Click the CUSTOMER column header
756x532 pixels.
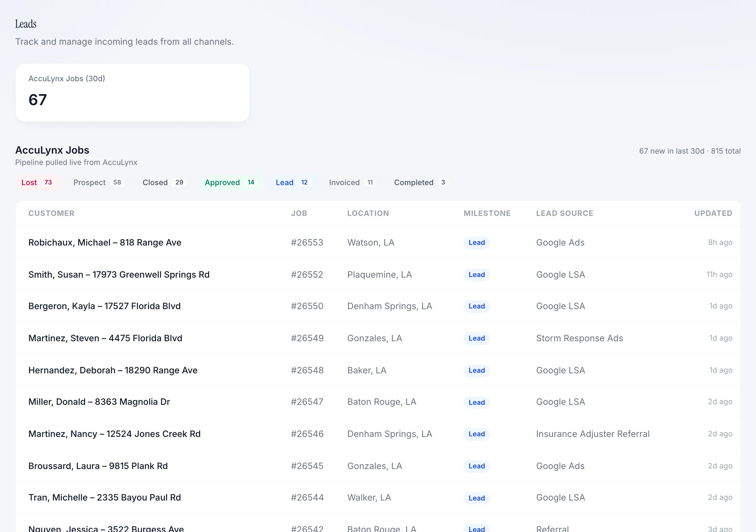[x=51, y=213]
